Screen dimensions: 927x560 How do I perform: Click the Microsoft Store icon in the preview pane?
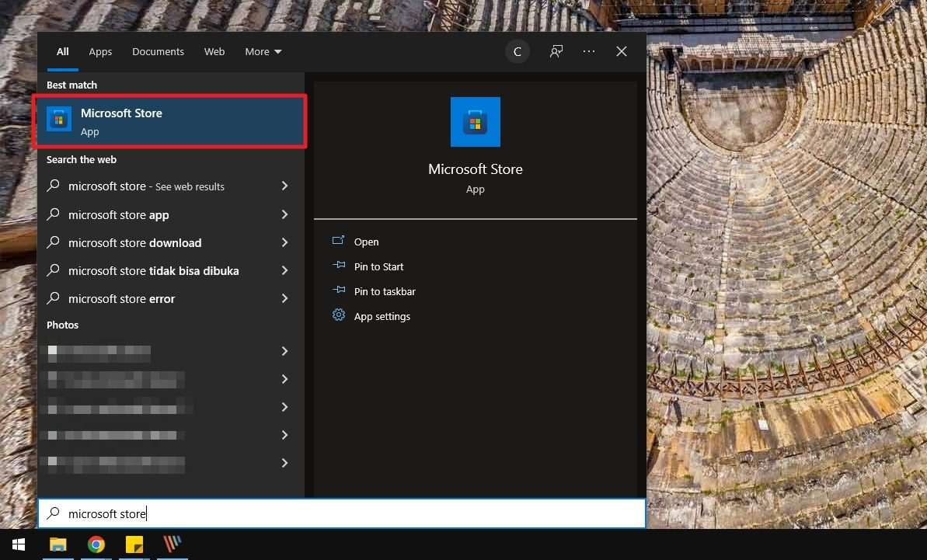click(x=475, y=121)
